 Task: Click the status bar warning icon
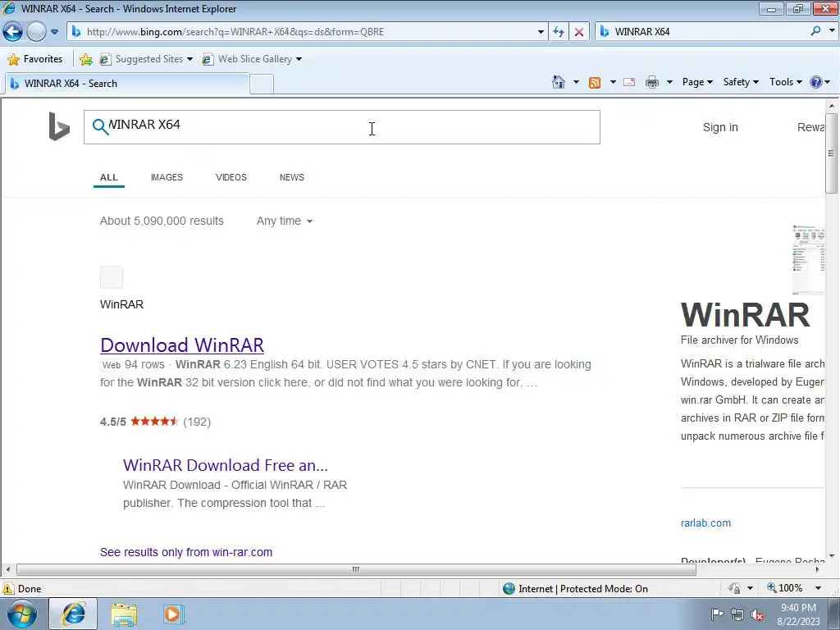pos(8,589)
